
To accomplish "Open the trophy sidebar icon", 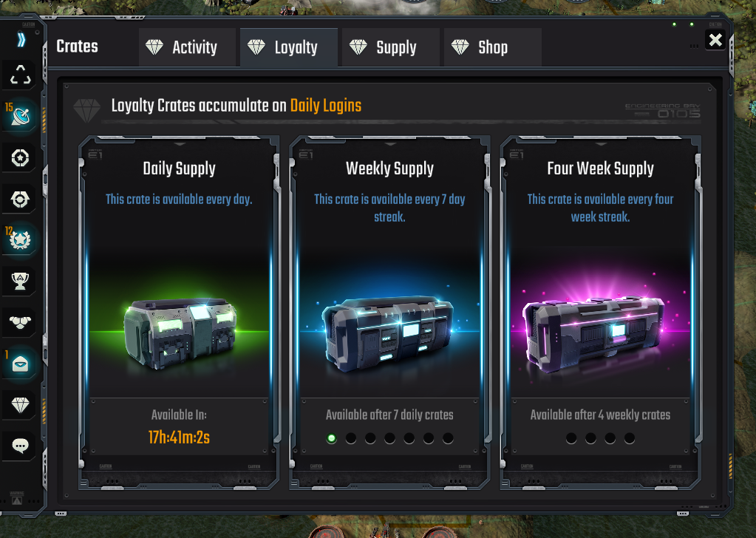I will (x=20, y=281).
